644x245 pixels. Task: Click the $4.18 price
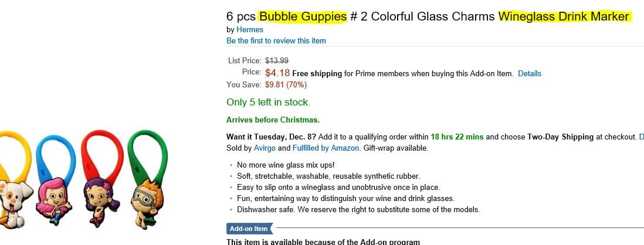pyautogui.click(x=277, y=73)
